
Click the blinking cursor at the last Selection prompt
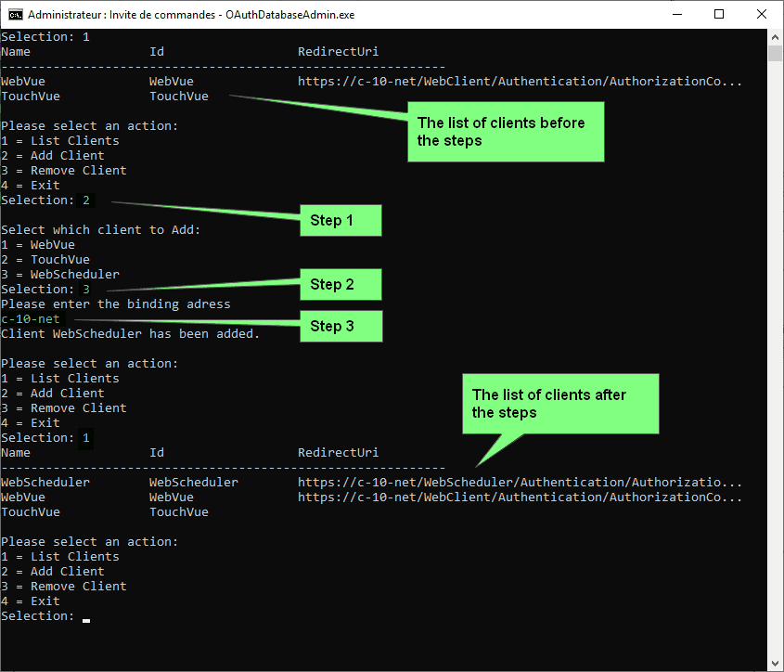[x=86, y=618]
